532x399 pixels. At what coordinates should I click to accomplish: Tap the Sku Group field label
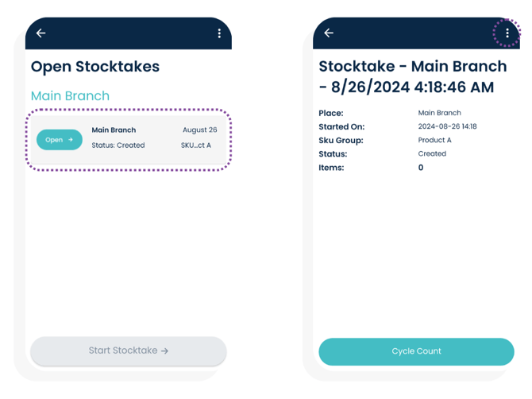coord(341,140)
